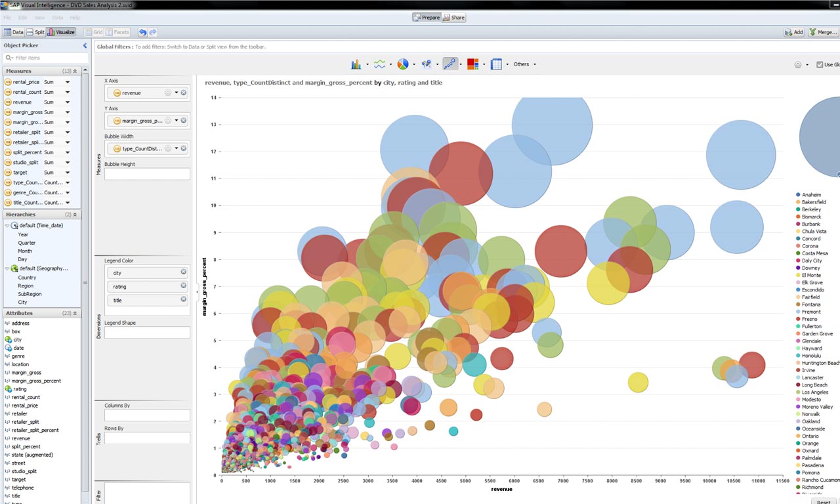Choose the line chart icon
The height and width of the screenshot is (504, 840).
379,64
